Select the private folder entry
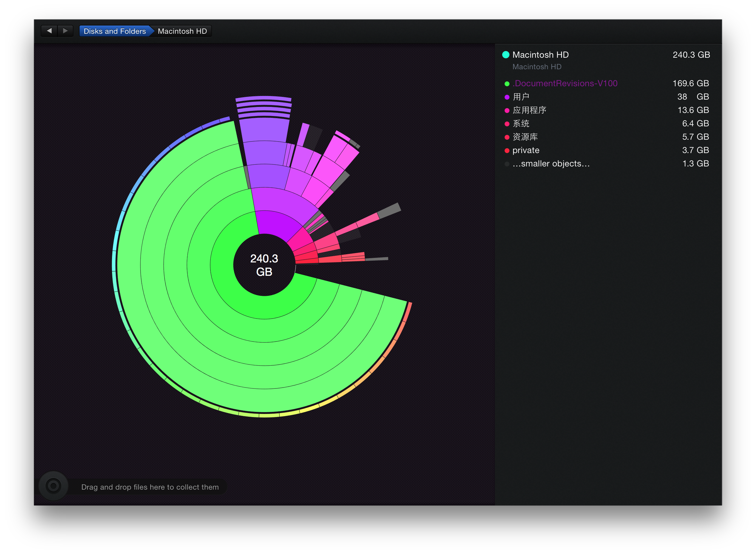The height and width of the screenshot is (554, 756). (x=526, y=150)
